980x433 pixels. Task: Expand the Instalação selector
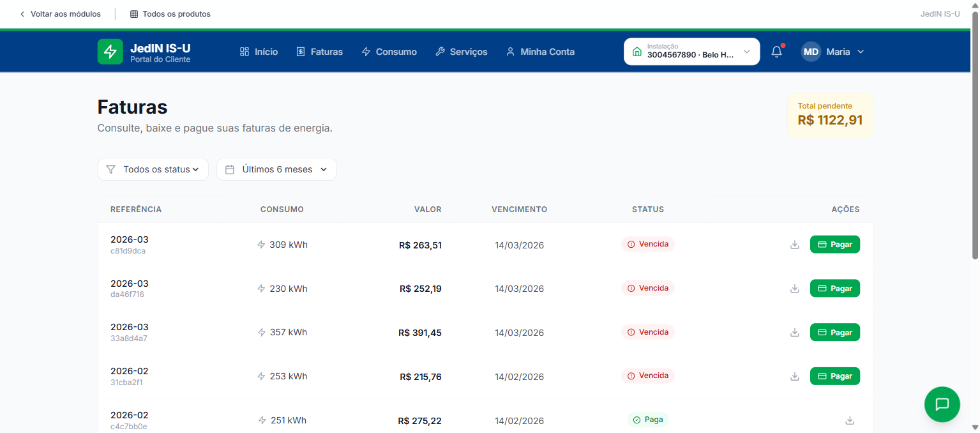[x=691, y=52]
